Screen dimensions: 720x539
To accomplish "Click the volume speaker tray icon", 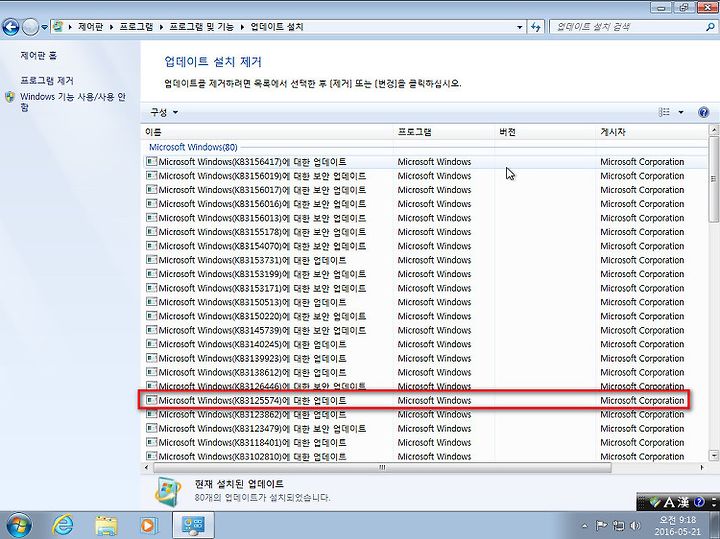I will point(636,525).
